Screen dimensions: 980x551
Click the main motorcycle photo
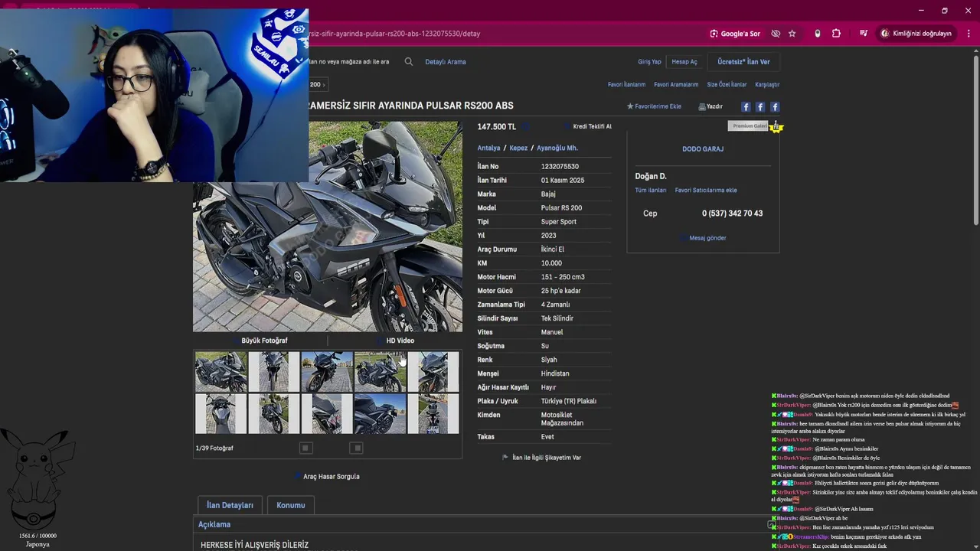tap(328, 227)
